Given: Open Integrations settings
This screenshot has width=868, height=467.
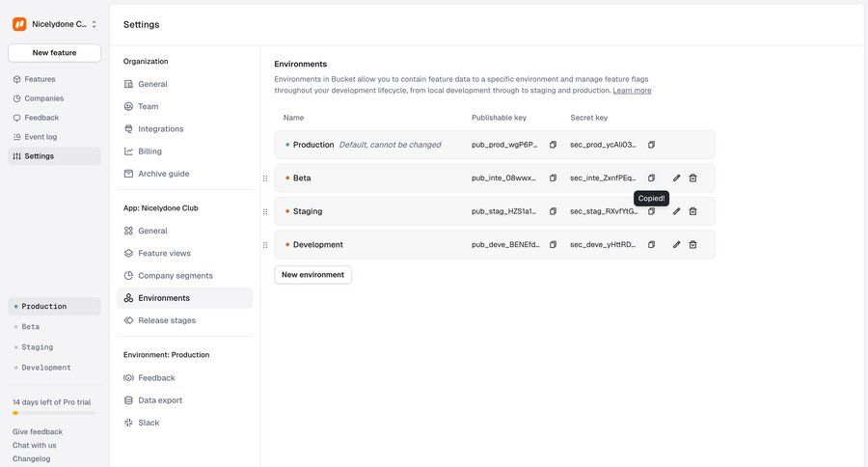Looking at the screenshot, I should pyautogui.click(x=185, y=129).
